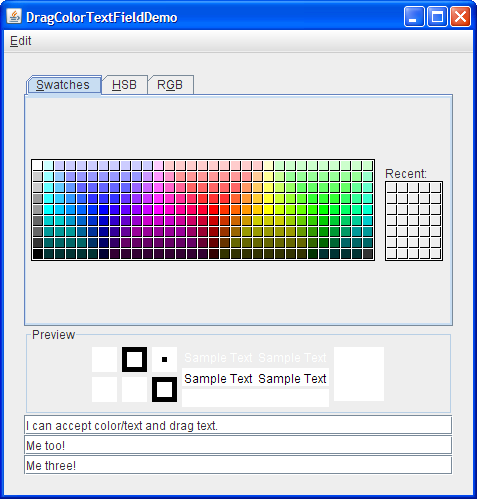Choose the pure blue swatch in the palette
This screenshot has width=477, height=499.
click(x=104, y=210)
